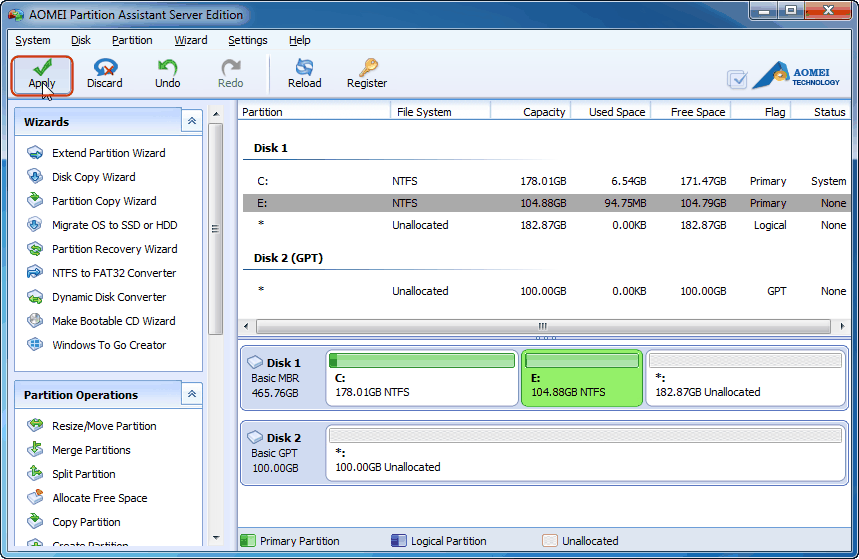Screen dimensions: 859x559
Task: Select the 100.00GB Unallocated block on Disk 2
Action: coord(586,453)
